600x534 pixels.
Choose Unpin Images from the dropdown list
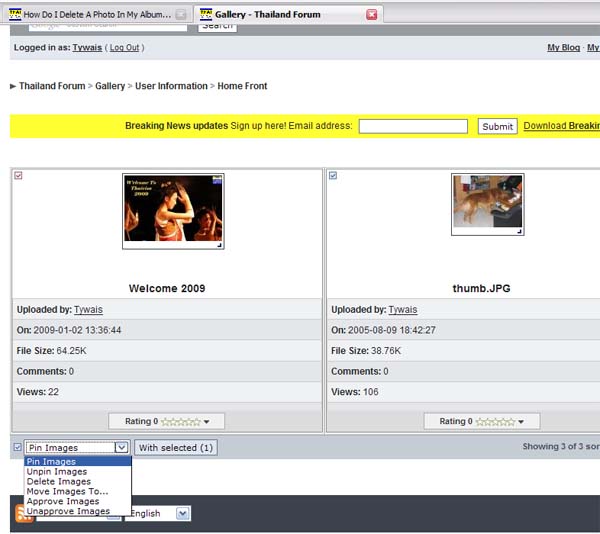pos(78,471)
